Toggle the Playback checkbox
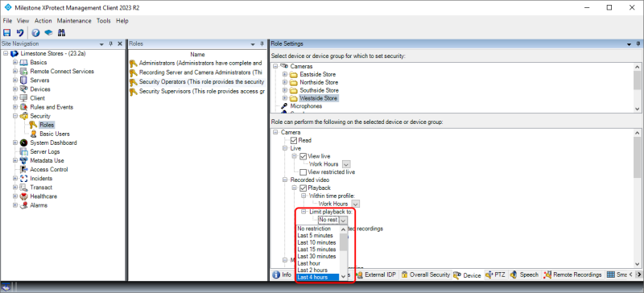This screenshot has width=644, height=293. coord(303,188)
